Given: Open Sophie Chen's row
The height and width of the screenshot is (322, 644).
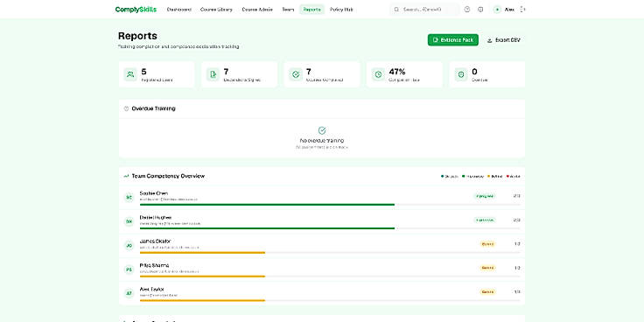Looking at the screenshot, I should pos(322,198).
